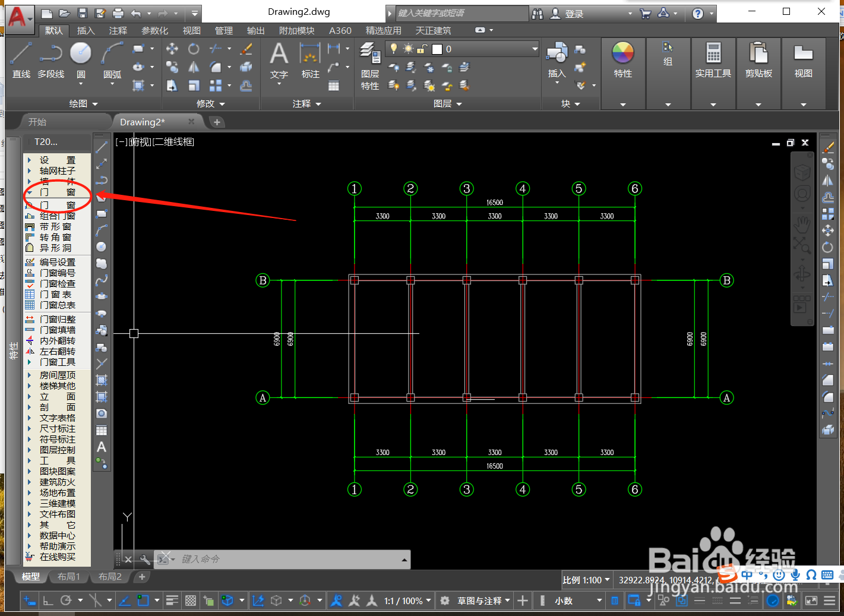Expand the 绘图 (Draw) panel dropdown
This screenshot has width=844, height=616.
pyautogui.click(x=83, y=103)
